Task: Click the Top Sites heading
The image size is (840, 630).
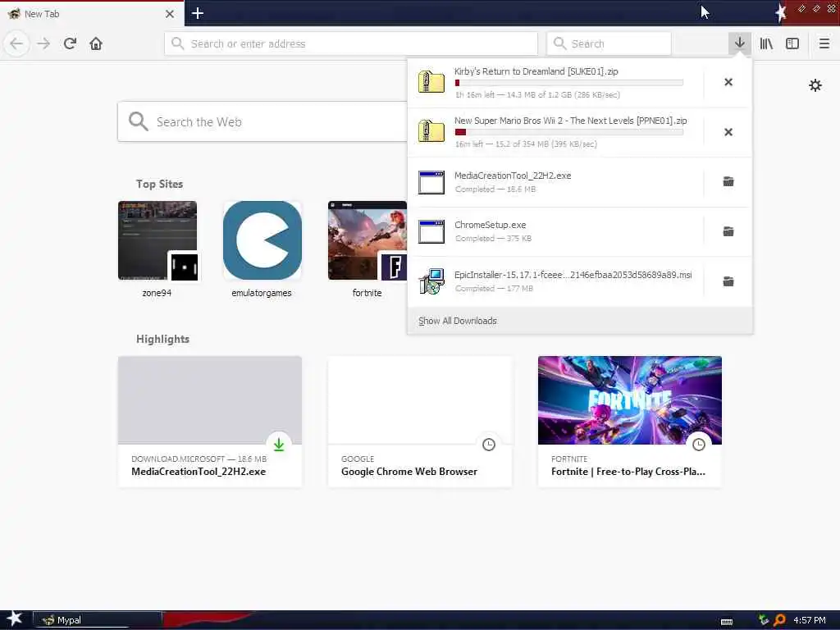Action: tap(159, 184)
